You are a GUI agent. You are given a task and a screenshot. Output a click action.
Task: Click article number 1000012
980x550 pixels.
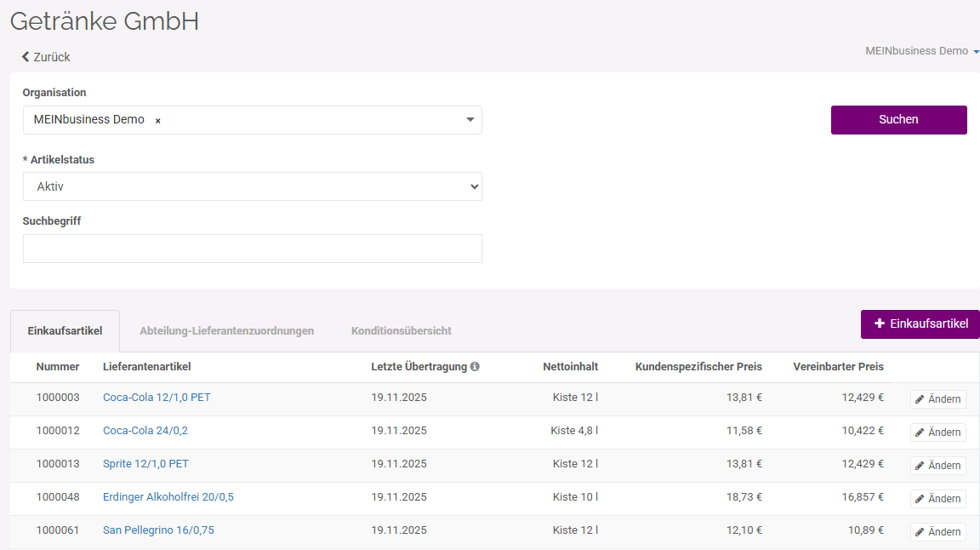click(x=58, y=431)
